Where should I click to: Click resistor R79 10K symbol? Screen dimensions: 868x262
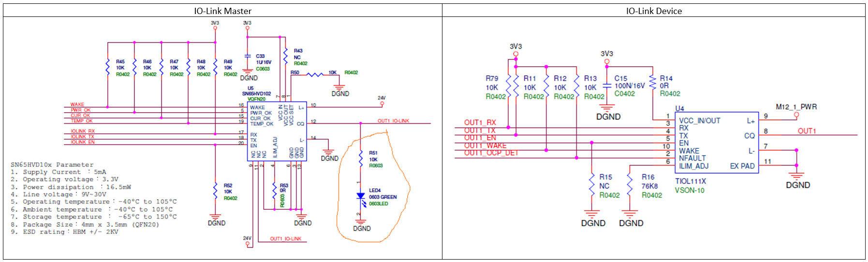click(508, 87)
